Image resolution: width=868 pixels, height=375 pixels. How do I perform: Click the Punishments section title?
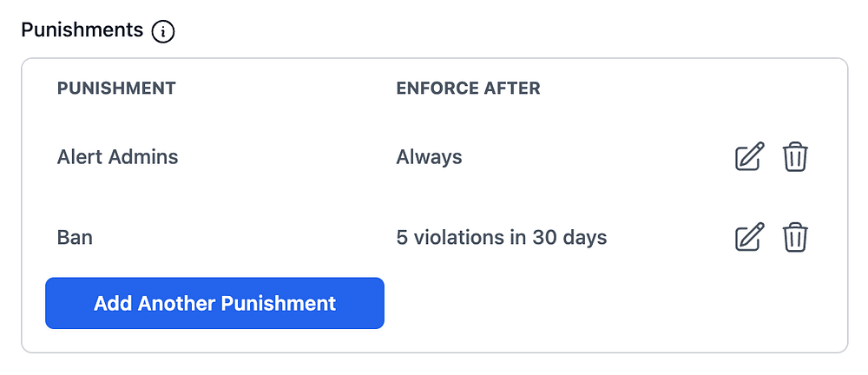pos(82,30)
